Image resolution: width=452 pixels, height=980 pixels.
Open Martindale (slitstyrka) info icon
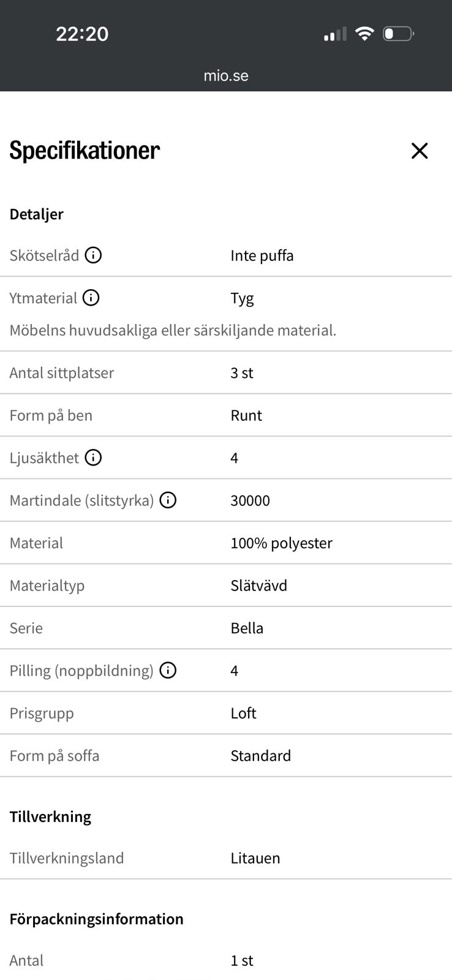coord(168,500)
